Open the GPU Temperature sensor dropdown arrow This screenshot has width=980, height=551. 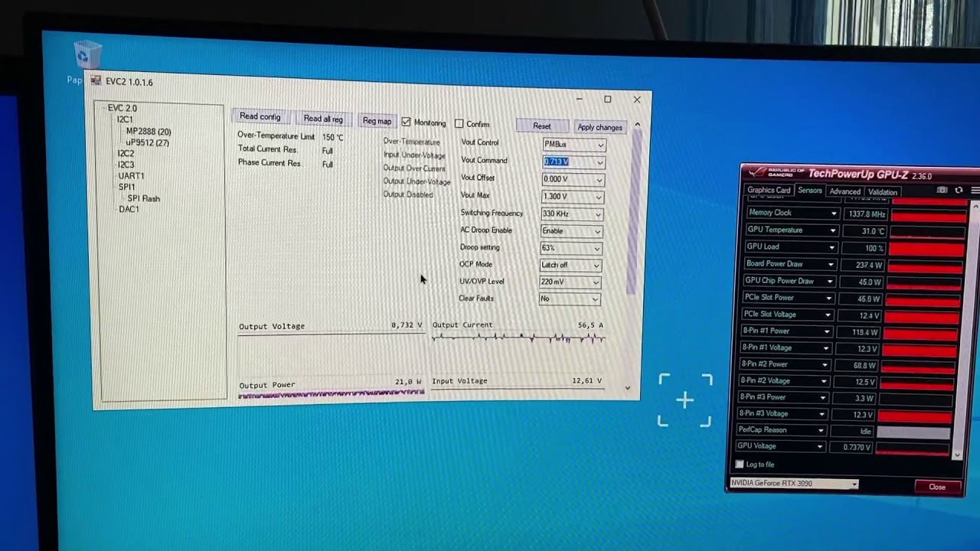(832, 230)
